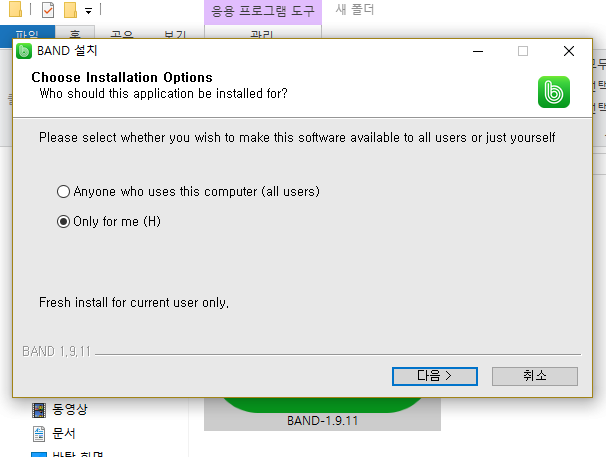
Task: Open the 관리 tab in File Explorer
Action: point(262,33)
